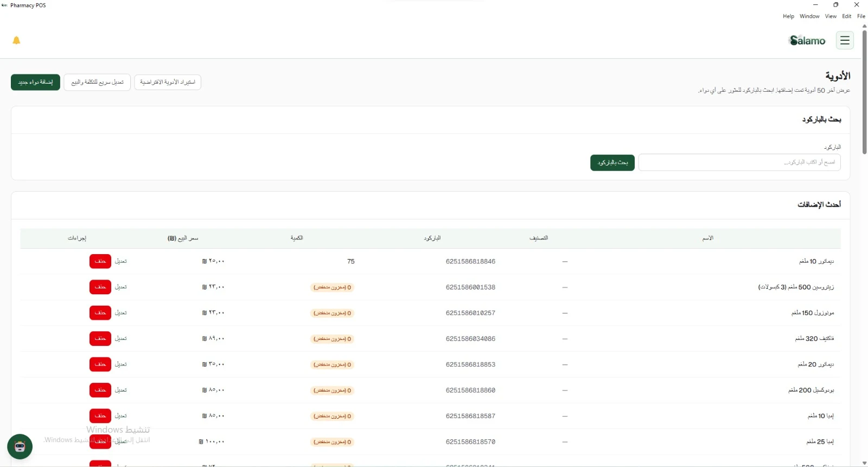
Task: Click low-stock badge for barcode 6251586001538
Action: 333,287
